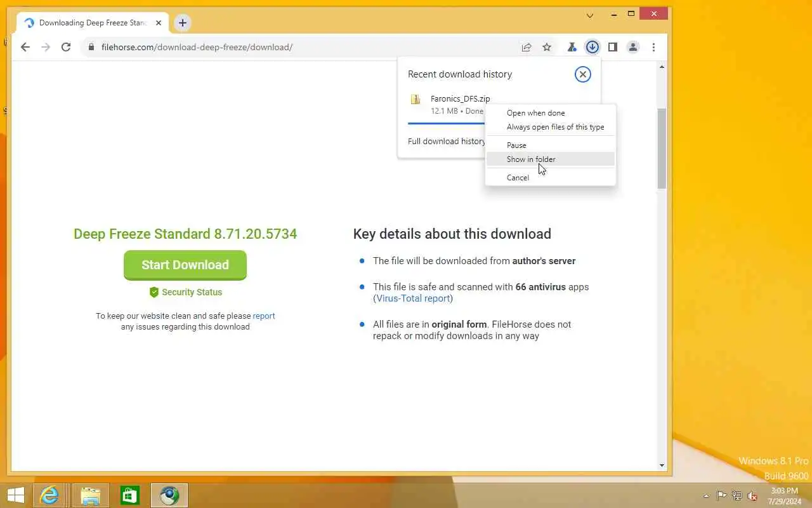The image size is (812, 508).
Task: Click the Start Download button
Action: (185, 265)
